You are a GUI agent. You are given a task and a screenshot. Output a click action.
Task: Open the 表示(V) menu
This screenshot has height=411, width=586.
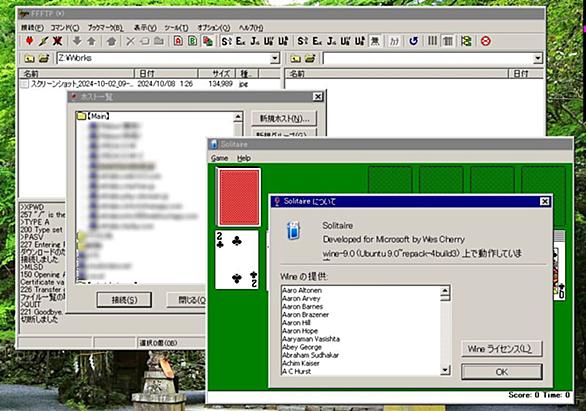coord(145,28)
